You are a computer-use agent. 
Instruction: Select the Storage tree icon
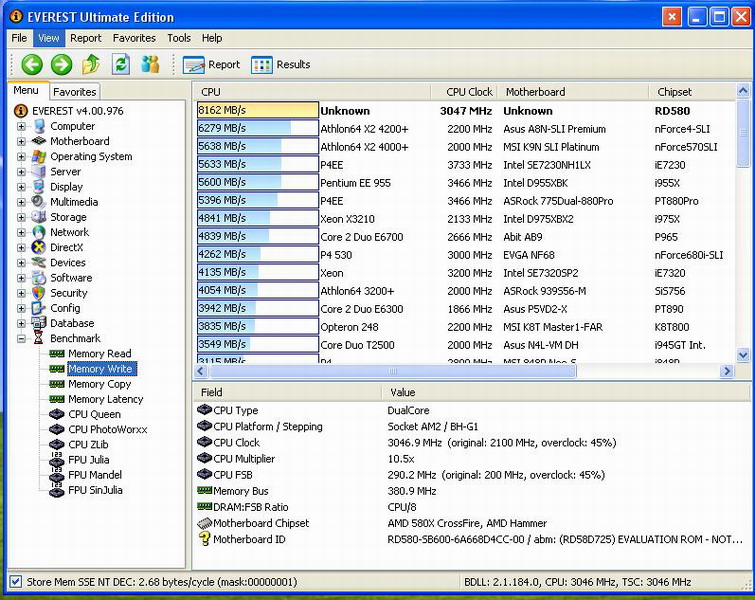[39, 217]
